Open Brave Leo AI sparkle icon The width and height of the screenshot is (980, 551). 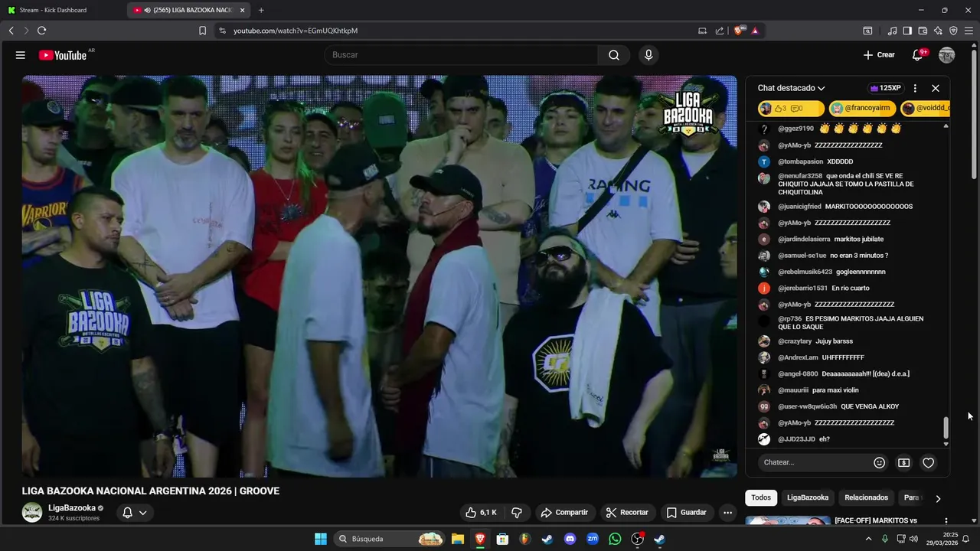(938, 31)
